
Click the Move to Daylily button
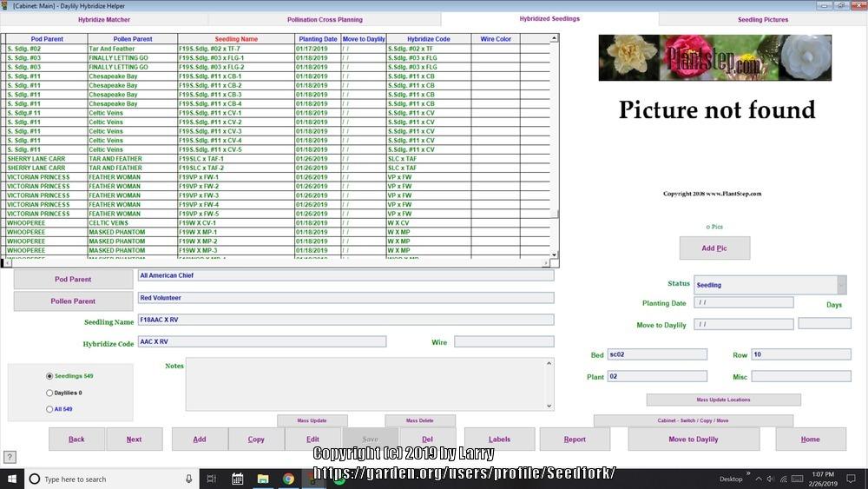click(x=693, y=439)
